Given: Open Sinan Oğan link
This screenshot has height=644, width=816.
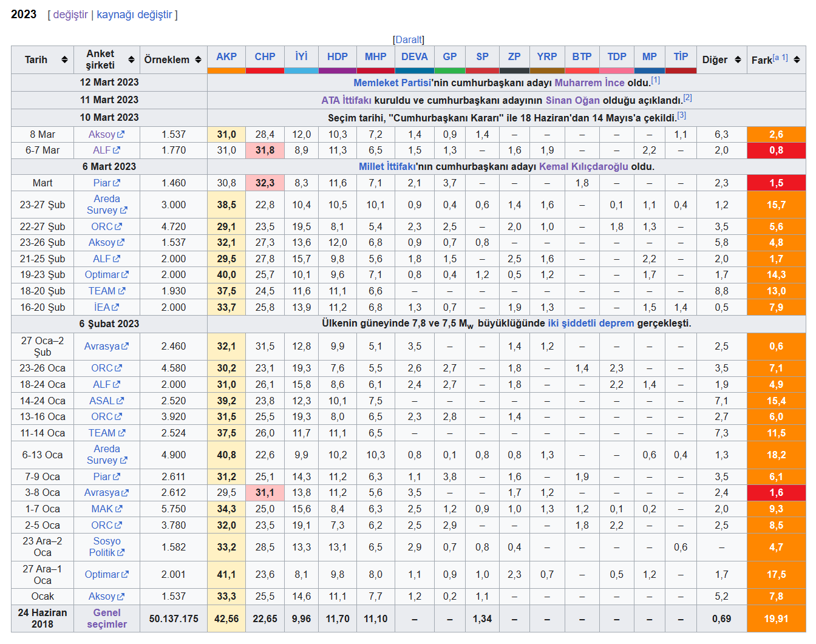Looking at the screenshot, I should pos(573,100).
